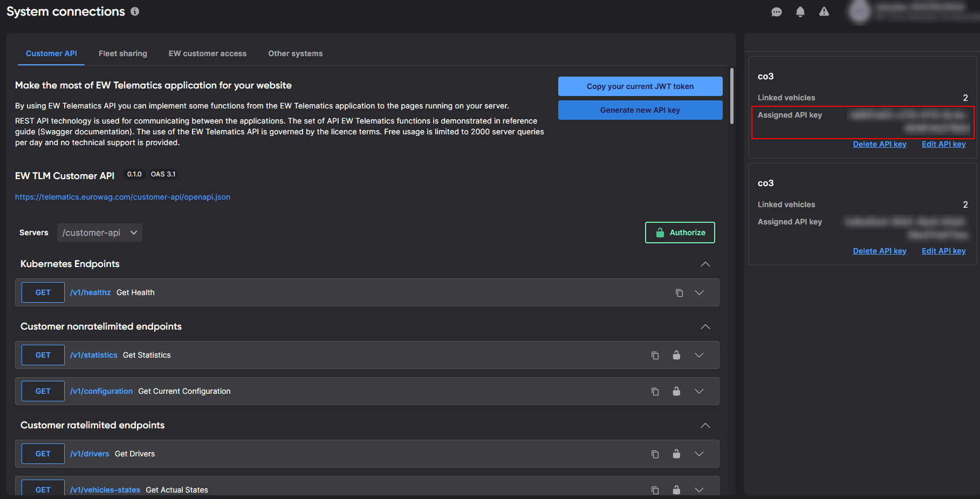
Task: Click the OAS 3.1 badge
Action: tap(163, 174)
